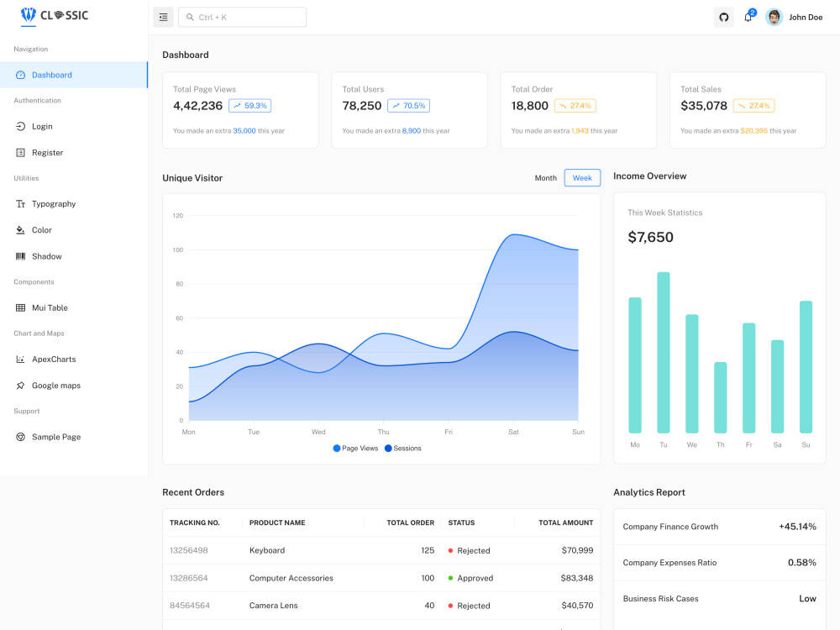This screenshot has height=630, width=840.
Task: Select the Business Risk Cases row
Action: (720, 599)
